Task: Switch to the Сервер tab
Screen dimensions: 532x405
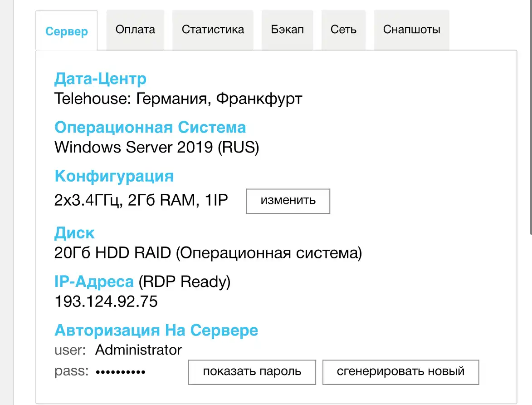Action: (67, 31)
